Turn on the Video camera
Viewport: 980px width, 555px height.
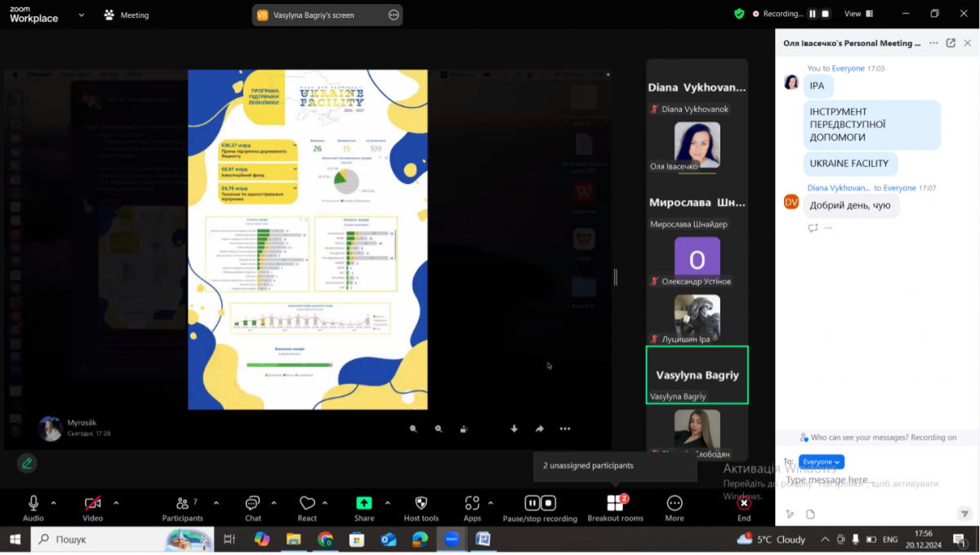[93, 504]
